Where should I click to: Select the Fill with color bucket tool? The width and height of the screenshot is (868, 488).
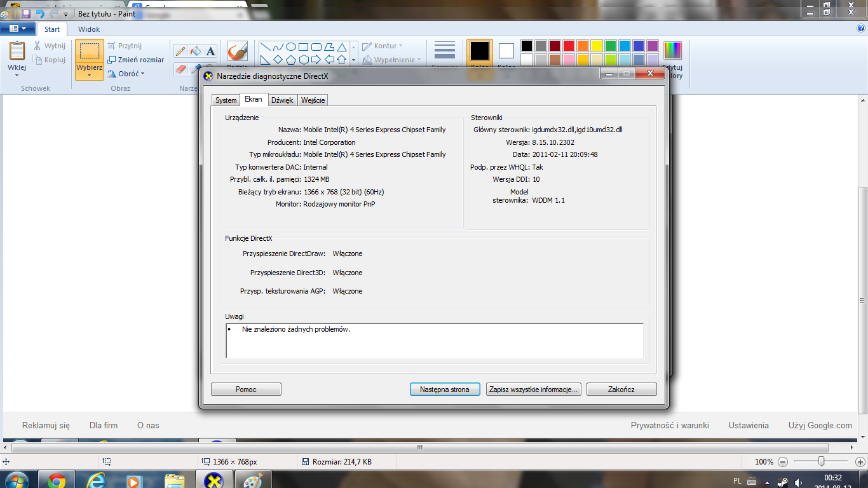pyautogui.click(x=196, y=51)
